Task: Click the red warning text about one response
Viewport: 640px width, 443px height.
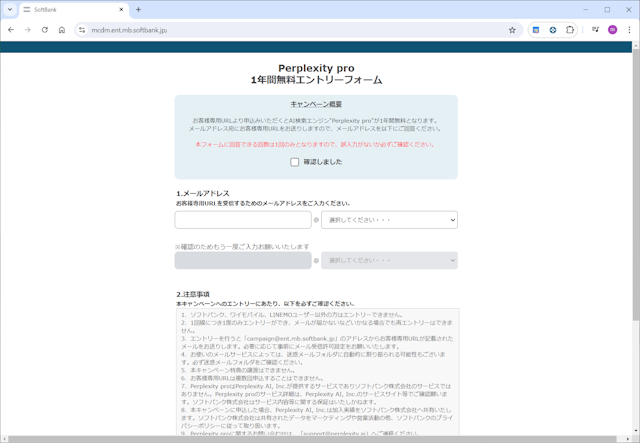Action: pyautogui.click(x=315, y=145)
